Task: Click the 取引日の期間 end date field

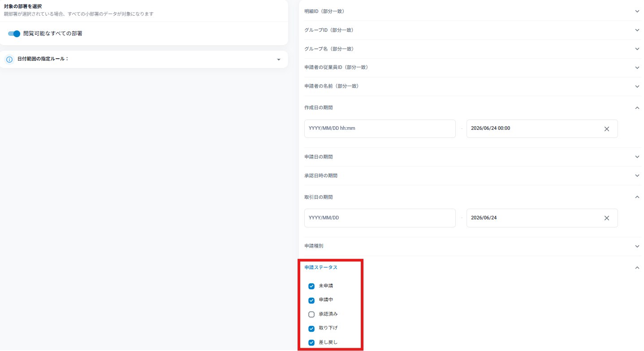Action: tap(542, 218)
